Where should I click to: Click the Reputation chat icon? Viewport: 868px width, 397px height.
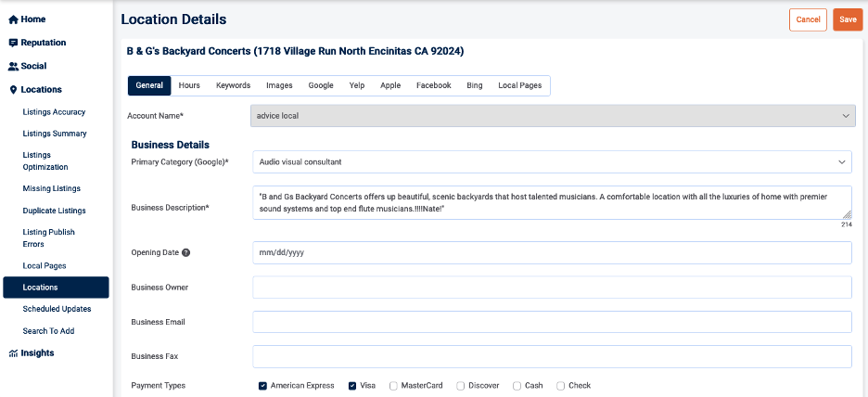13,43
